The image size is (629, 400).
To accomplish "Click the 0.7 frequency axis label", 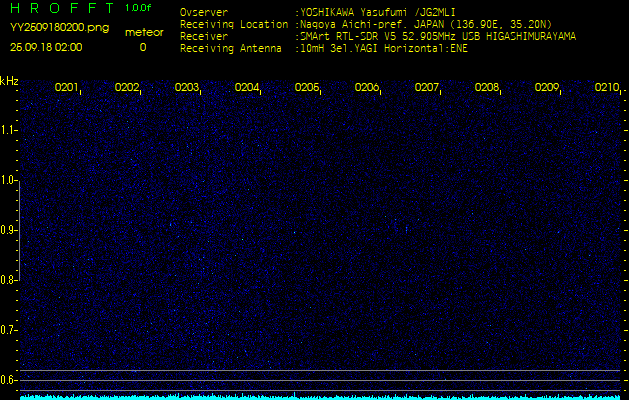I will (7, 330).
